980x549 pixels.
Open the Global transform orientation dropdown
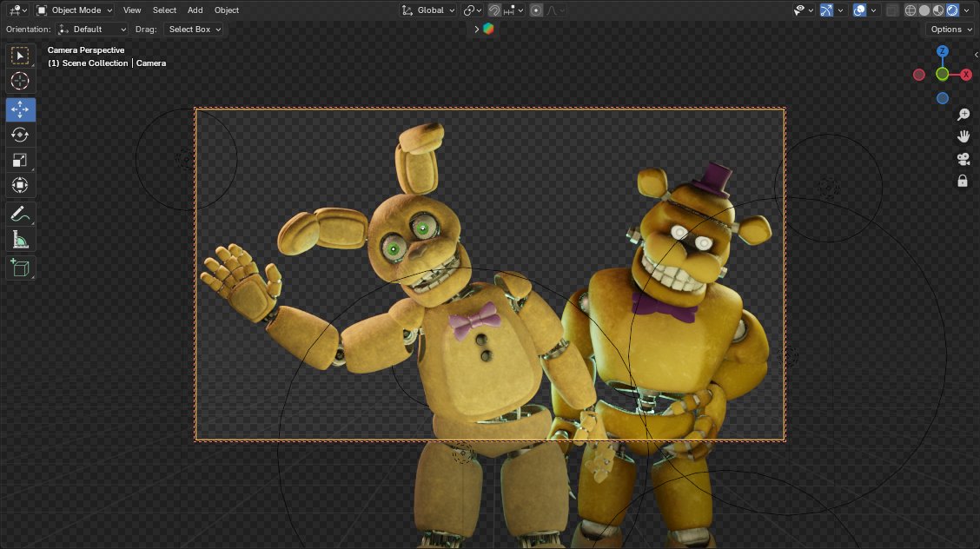(428, 10)
